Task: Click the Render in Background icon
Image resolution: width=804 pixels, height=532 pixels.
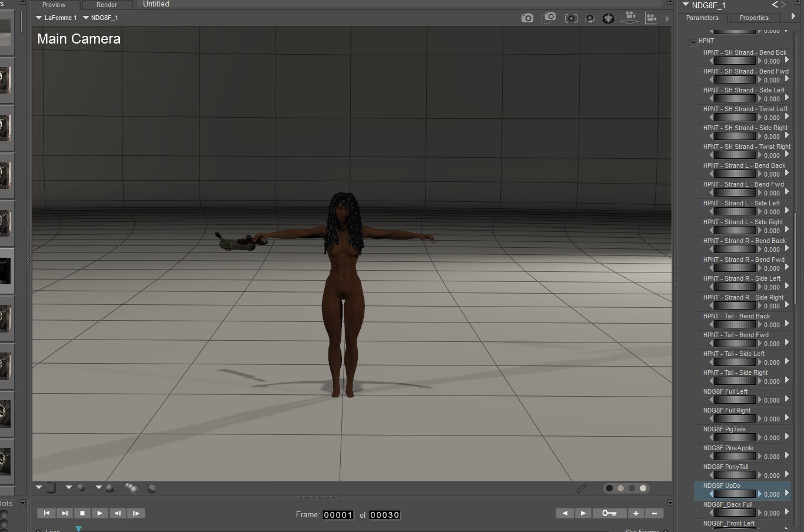Action: pos(571,18)
